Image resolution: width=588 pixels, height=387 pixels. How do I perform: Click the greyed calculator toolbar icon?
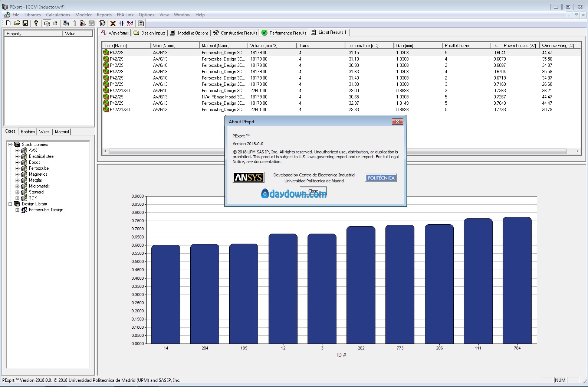coord(92,23)
